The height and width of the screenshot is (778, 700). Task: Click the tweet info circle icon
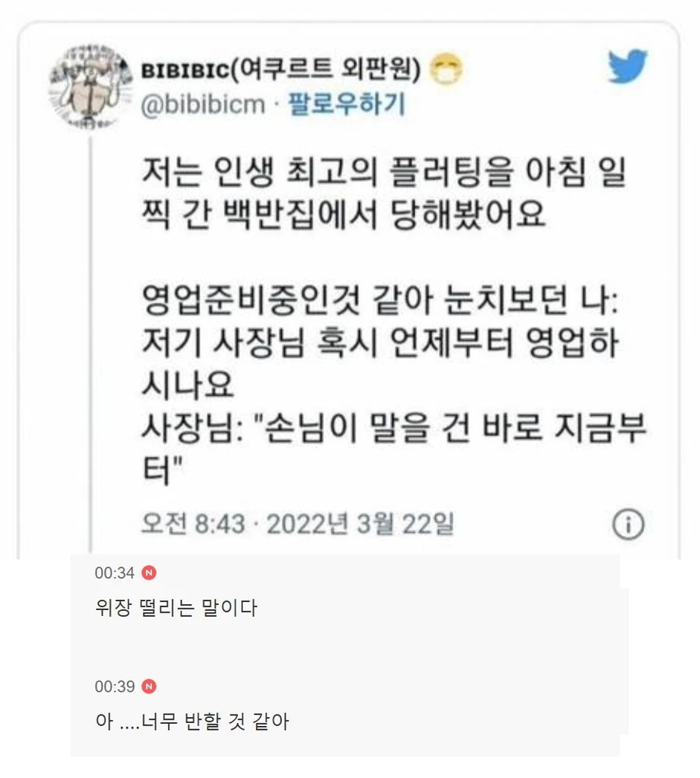click(x=628, y=524)
